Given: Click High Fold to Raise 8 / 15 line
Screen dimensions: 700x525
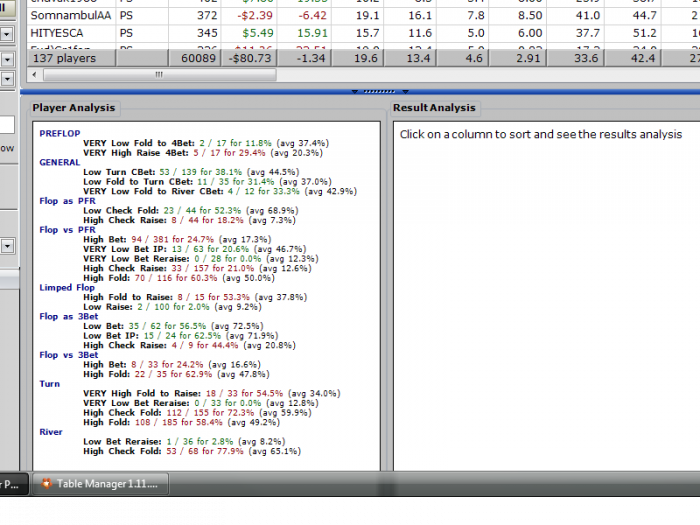Looking at the screenshot, I should click(x=195, y=297).
